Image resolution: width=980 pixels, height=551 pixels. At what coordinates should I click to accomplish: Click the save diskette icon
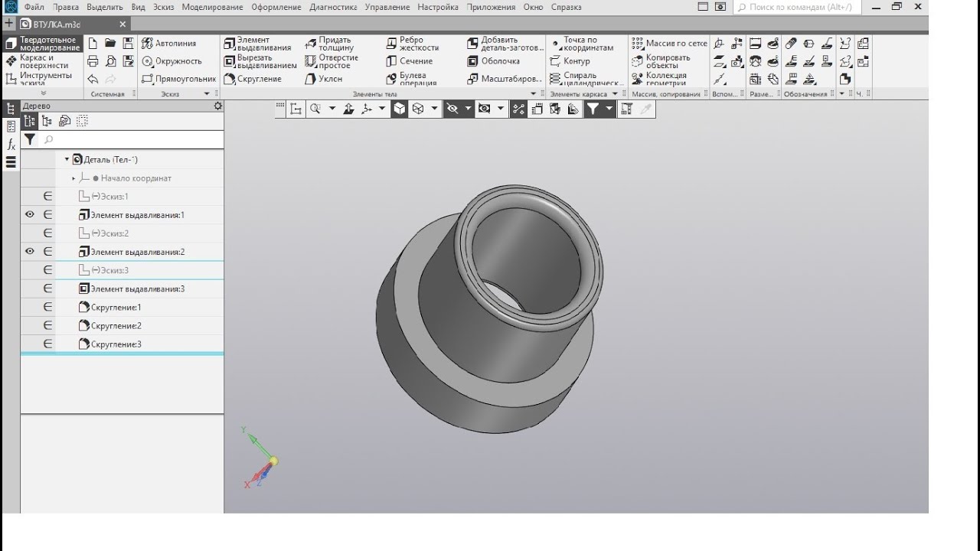(x=128, y=44)
